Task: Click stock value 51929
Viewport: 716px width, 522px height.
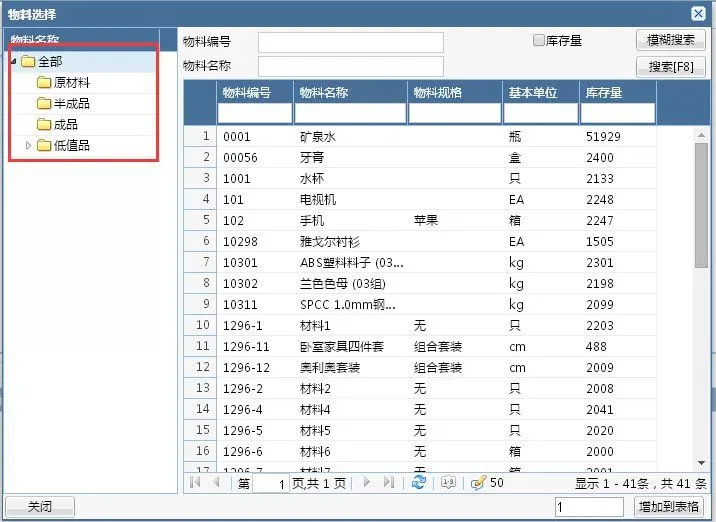Action: click(x=603, y=137)
